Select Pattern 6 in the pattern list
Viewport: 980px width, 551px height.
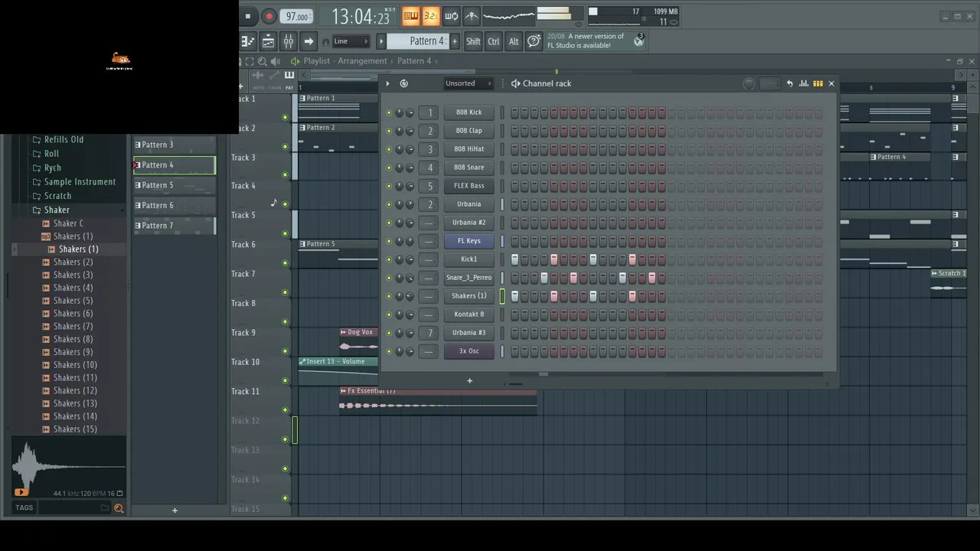175,205
